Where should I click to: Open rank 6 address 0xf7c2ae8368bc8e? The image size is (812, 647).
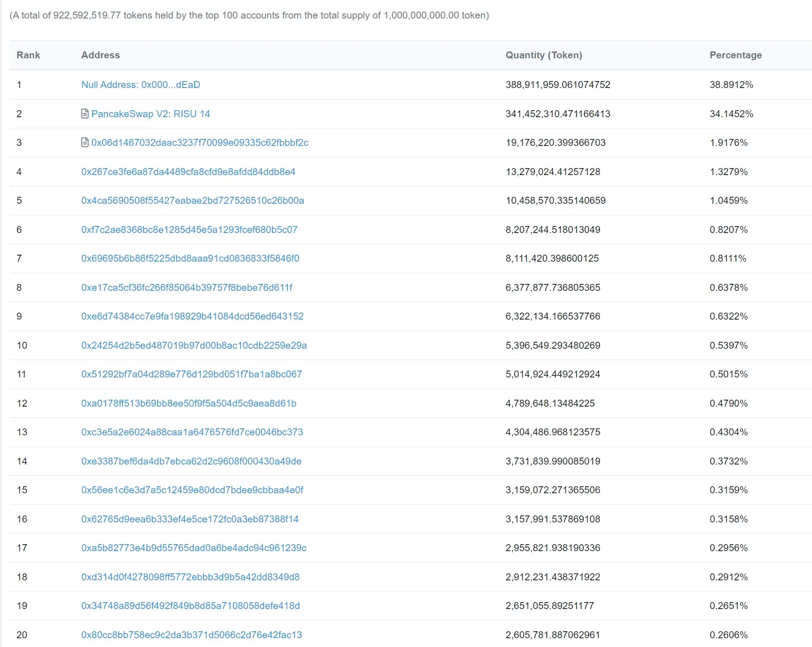(189, 230)
